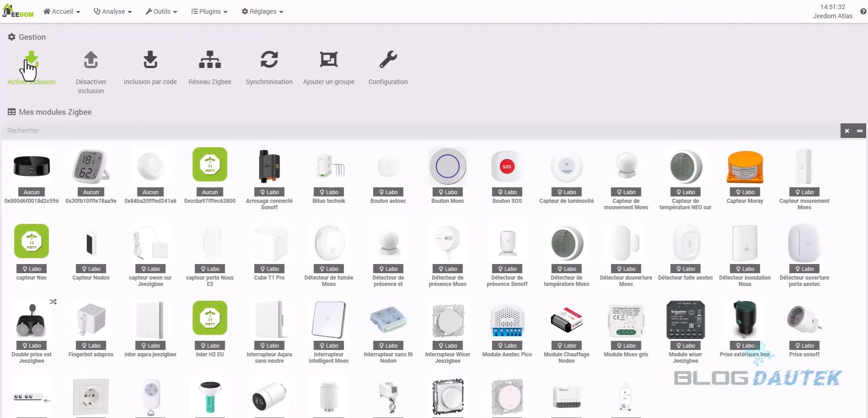Open the Réglages menu
This screenshot has width=868, height=418.
(x=262, y=11)
